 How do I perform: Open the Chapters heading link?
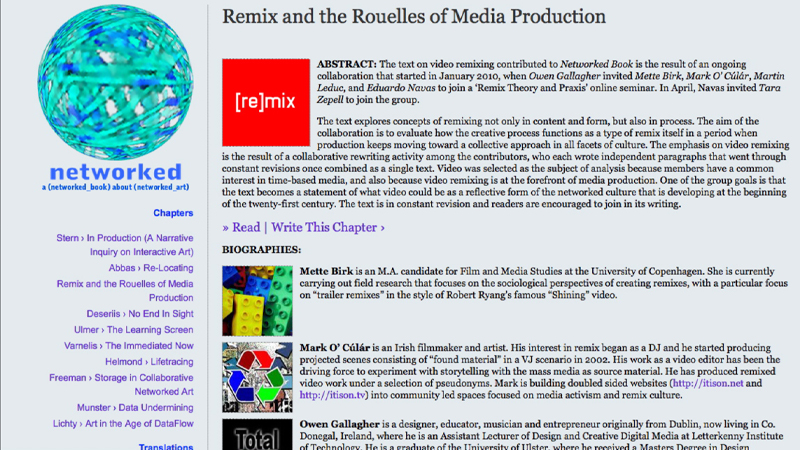[173, 213]
